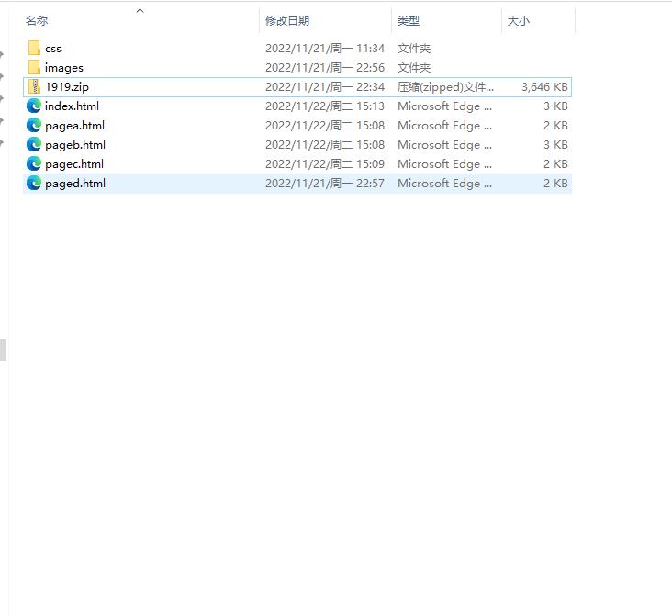Image resolution: width=672 pixels, height=616 pixels.
Task: Click the left navigation pane scrollbar thumb
Action: pos(3,349)
